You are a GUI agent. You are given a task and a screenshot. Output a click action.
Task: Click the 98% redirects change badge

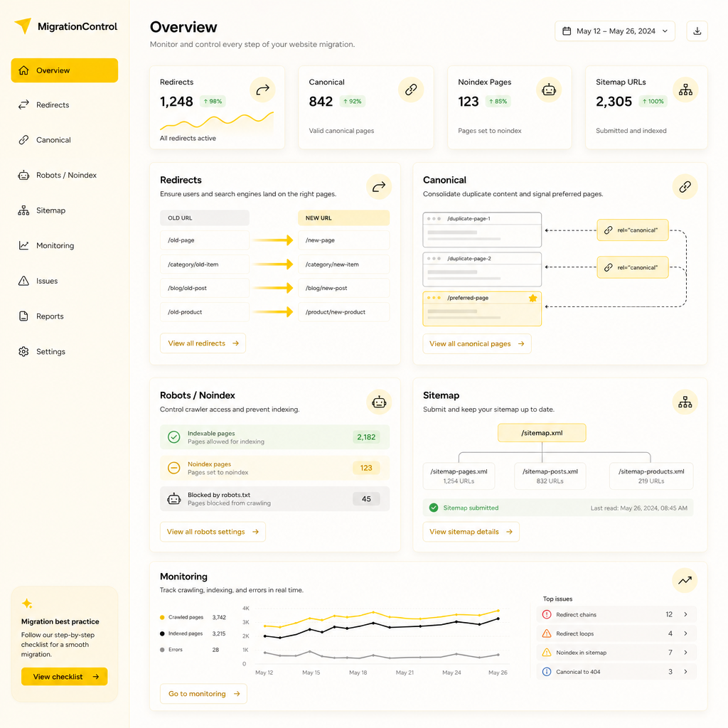click(x=213, y=101)
